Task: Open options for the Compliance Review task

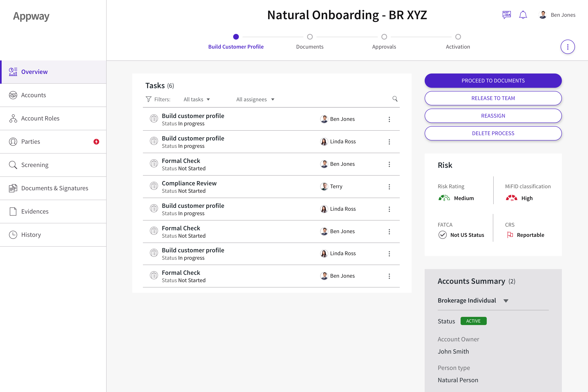Action: click(389, 187)
